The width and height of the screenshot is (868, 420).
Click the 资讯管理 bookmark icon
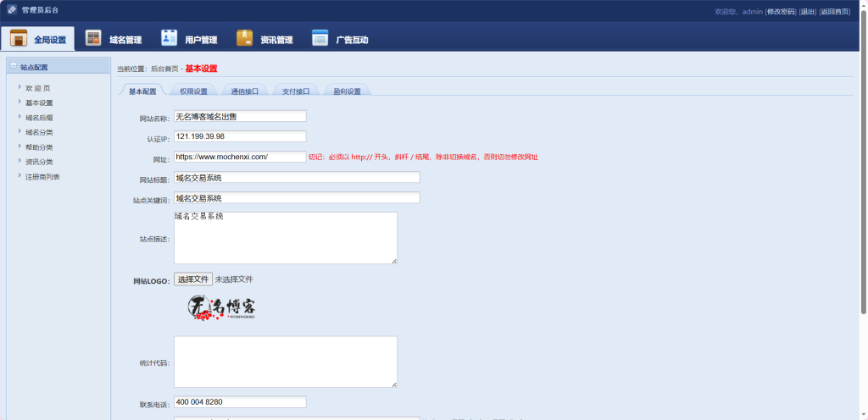(x=245, y=39)
